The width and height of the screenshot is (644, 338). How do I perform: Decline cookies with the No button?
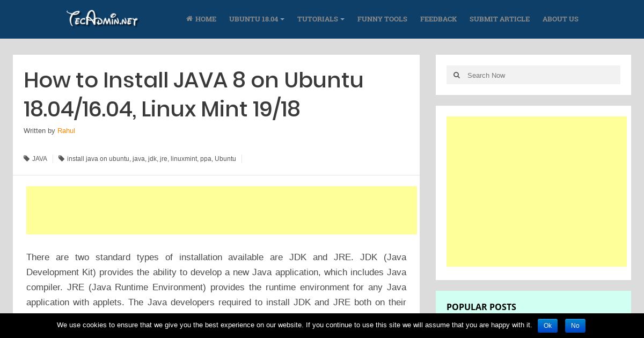(575, 326)
